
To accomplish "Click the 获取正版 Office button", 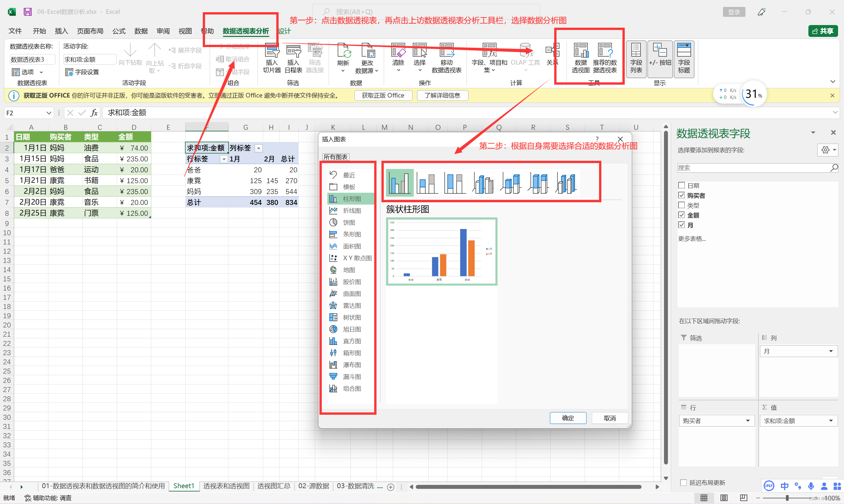I will pyautogui.click(x=383, y=96).
